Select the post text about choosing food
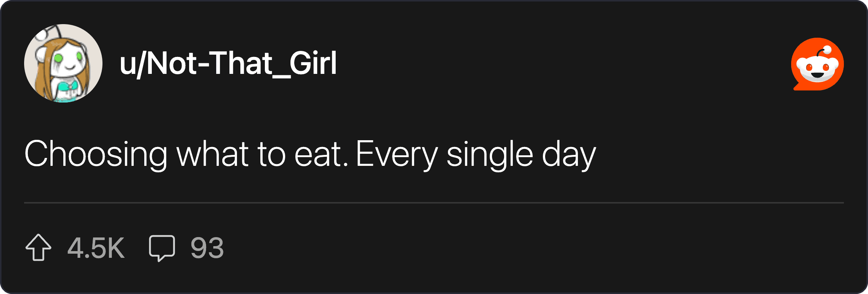Screen dimensions: 868x294 310,154
